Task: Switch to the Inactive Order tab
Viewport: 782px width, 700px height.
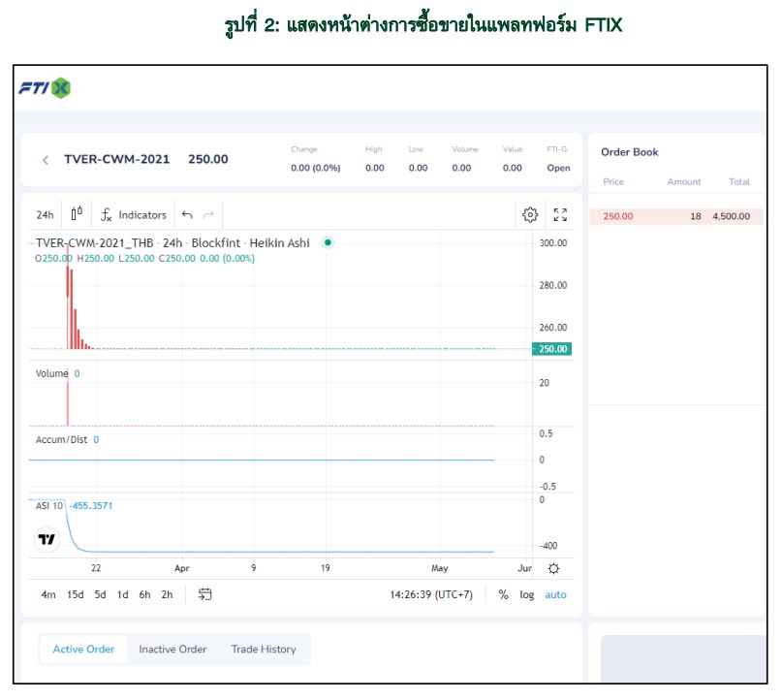Action: coord(172,650)
